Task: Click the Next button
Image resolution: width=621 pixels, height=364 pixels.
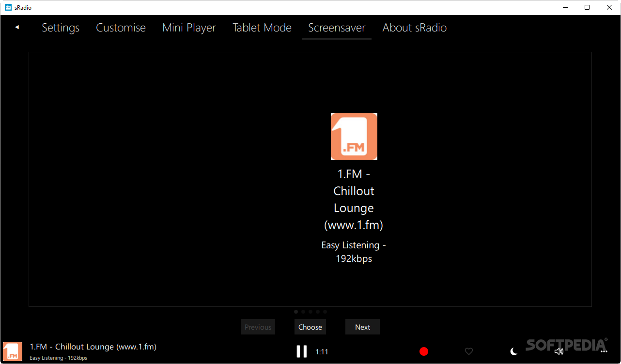Action: pos(362,327)
